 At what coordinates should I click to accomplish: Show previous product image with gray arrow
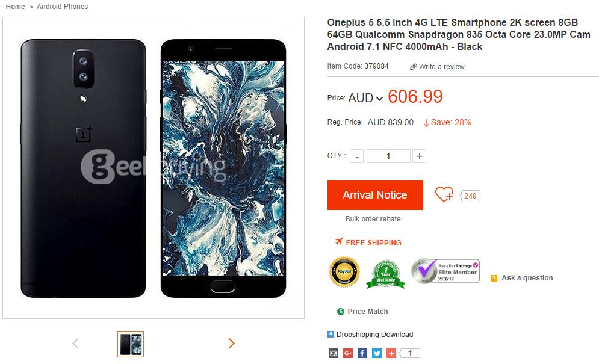tap(75, 344)
